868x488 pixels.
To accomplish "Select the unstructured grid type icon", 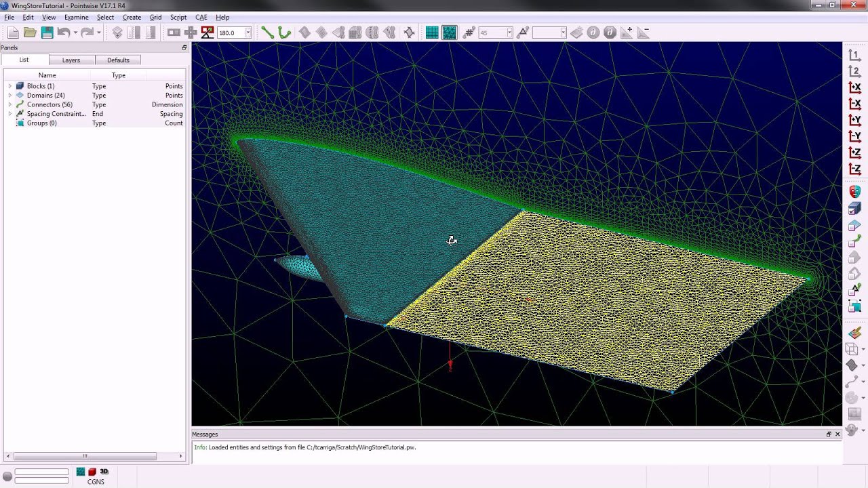I will [x=449, y=33].
